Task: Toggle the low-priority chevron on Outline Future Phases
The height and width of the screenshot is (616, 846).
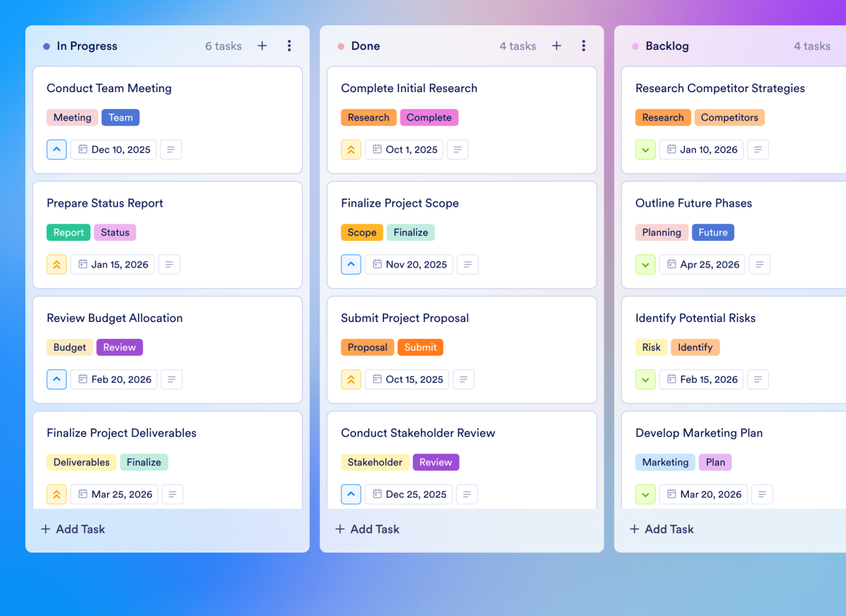Action: tap(645, 264)
